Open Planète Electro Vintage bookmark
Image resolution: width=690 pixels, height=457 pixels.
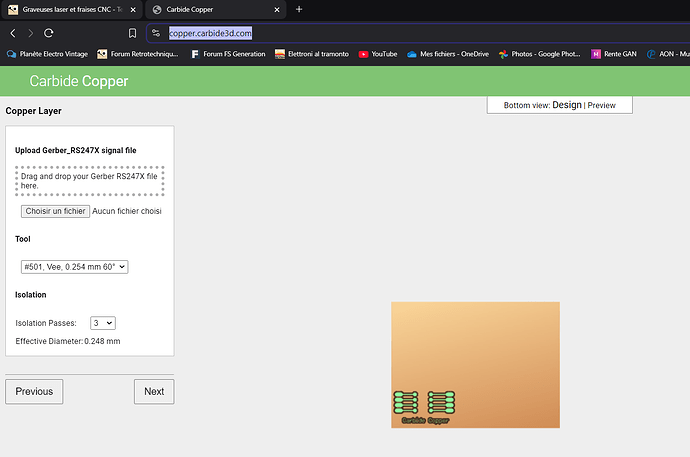pos(47,54)
